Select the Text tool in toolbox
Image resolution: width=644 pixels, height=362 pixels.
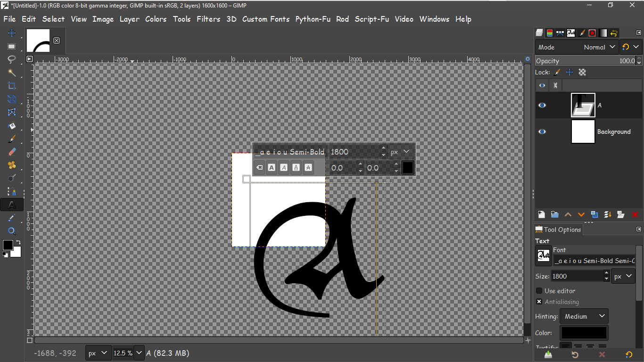[x=12, y=205]
